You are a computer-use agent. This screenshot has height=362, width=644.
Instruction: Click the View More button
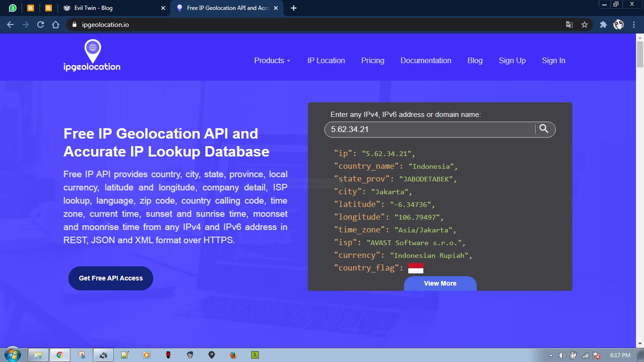(440, 283)
